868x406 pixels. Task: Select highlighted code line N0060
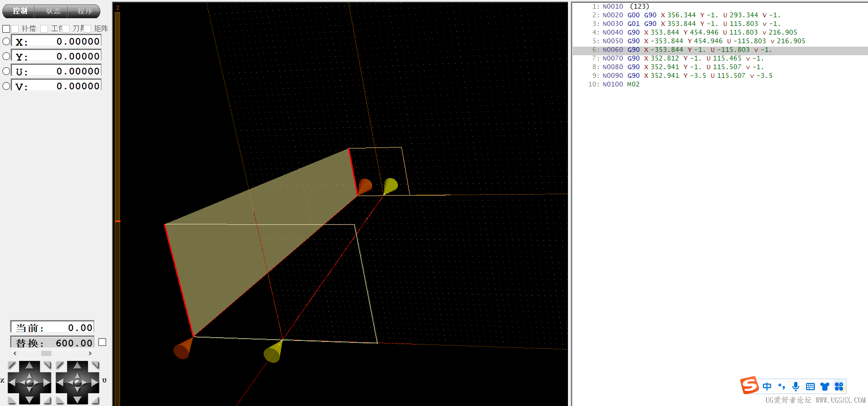pos(720,50)
